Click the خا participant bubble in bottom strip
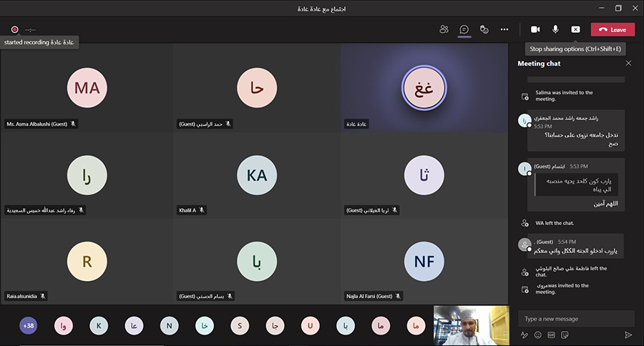644x346 pixels. [x=205, y=326]
